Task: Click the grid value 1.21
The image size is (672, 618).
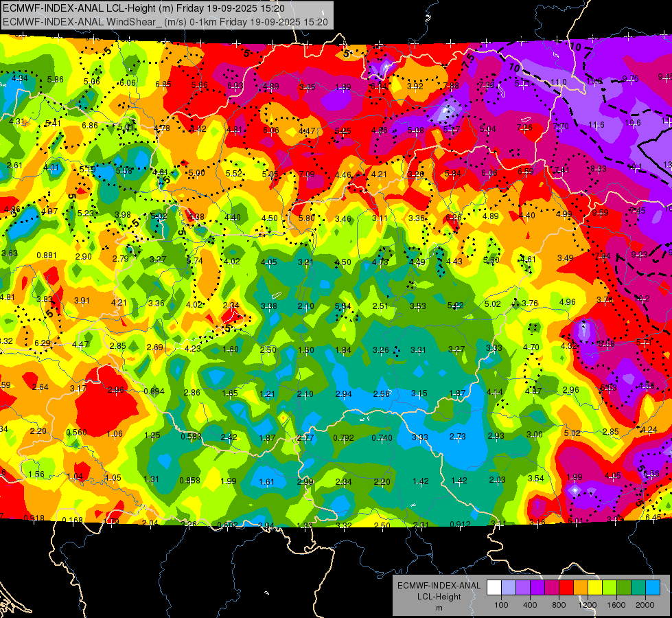Action: point(268,393)
